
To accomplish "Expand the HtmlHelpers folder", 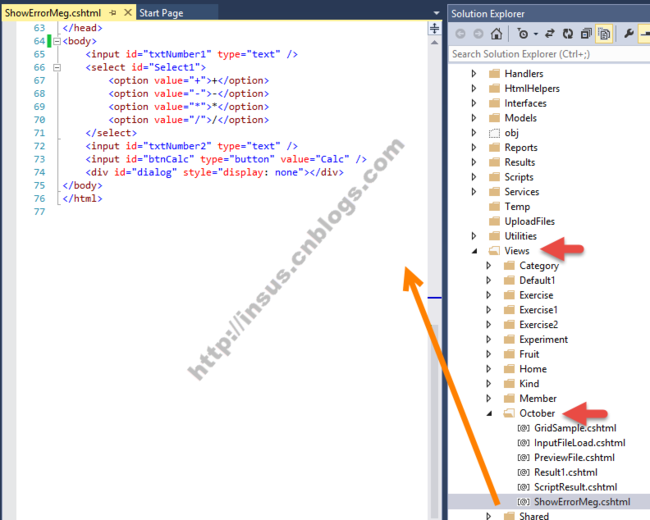I will click(474, 88).
